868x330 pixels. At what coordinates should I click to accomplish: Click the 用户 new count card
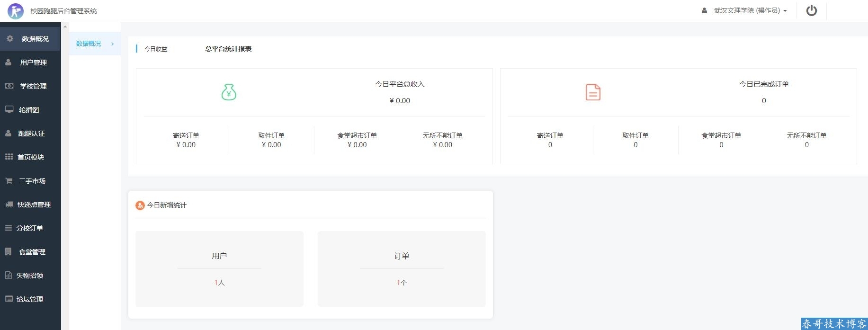pos(219,268)
